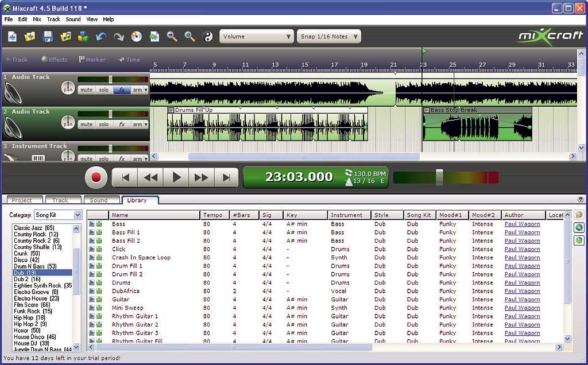The height and width of the screenshot is (365, 588).
Task: Sort the library by the Instrument column header
Action: point(349,215)
